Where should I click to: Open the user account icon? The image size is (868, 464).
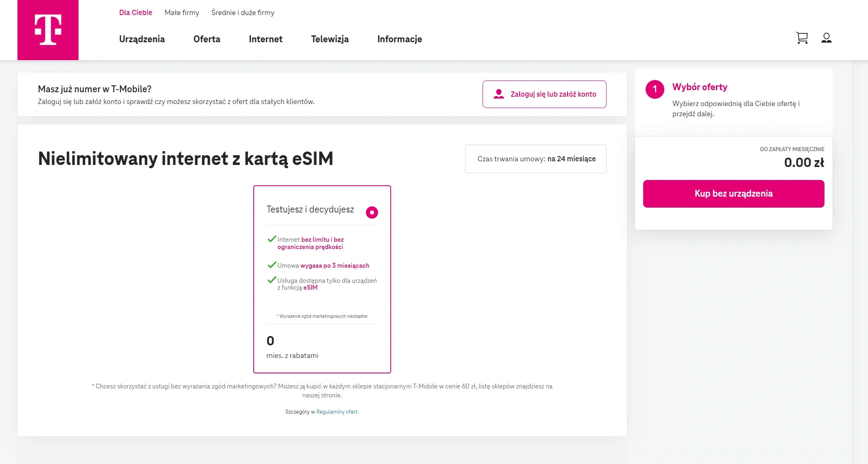point(826,38)
